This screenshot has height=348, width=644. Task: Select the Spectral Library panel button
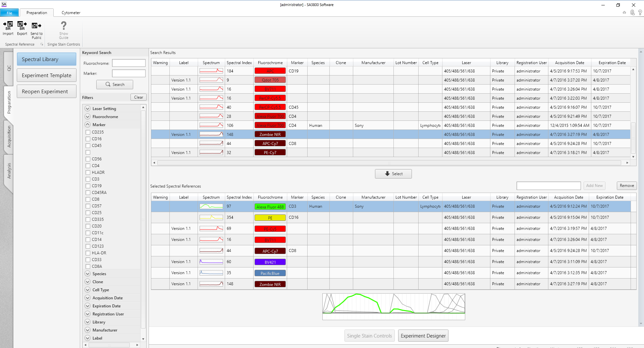(x=47, y=59)
